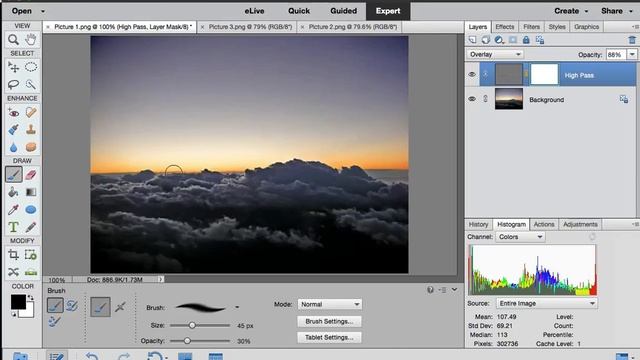Open the Overlay blend mode dropdown
Viewport: 640px width, 360px height.
(495, 54)
